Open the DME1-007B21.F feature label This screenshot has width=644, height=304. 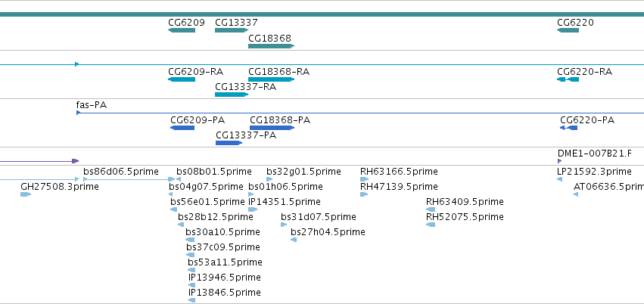[x=595, y=154]
